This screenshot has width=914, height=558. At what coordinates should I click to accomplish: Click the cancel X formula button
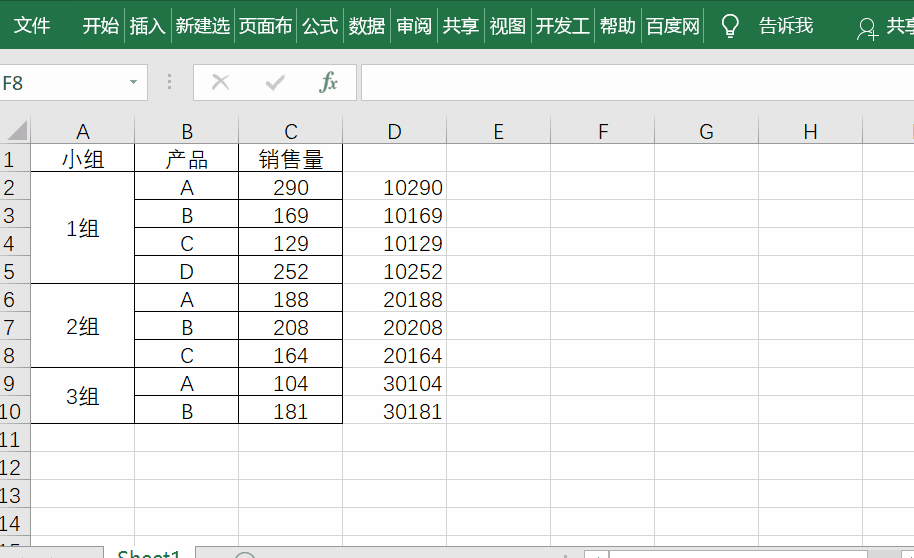[220, 82]
